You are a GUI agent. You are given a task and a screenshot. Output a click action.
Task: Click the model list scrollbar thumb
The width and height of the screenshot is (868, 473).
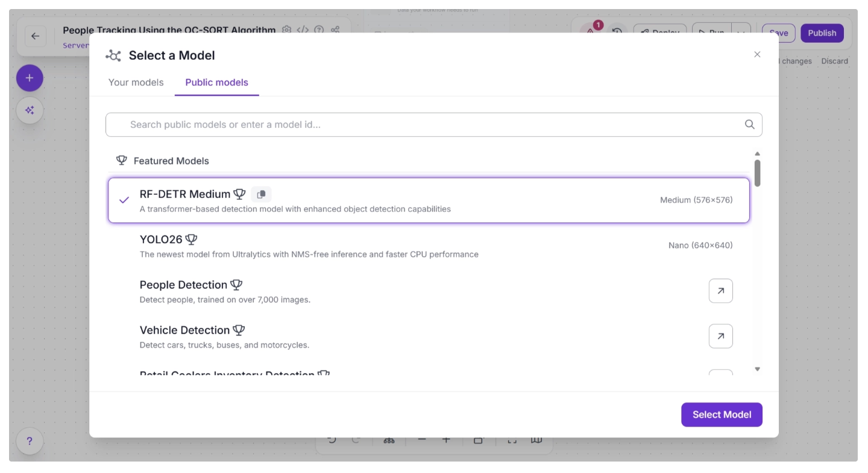pyautogui.click(x=758, y=173)
